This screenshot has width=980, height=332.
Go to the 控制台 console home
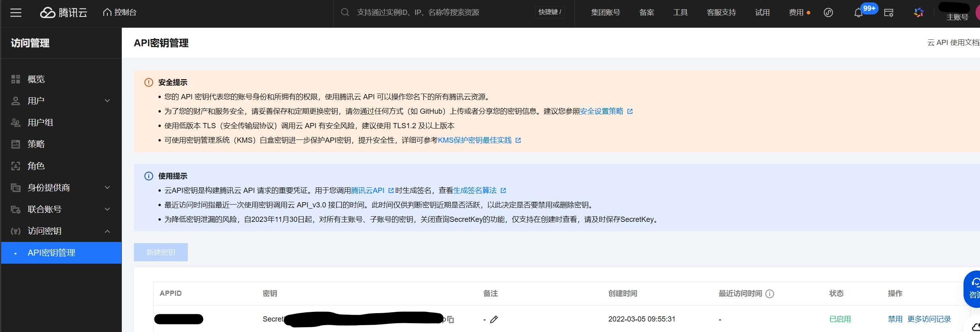coord(119,12)
